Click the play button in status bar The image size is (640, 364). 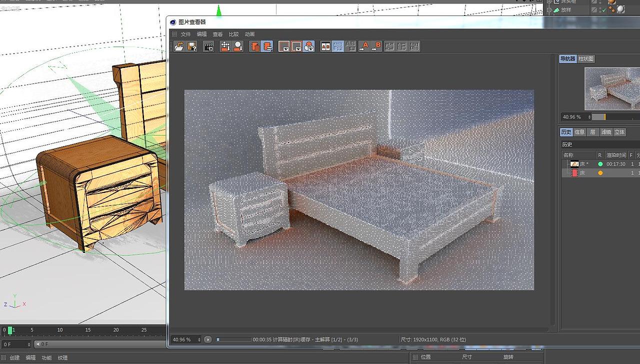[208, 339]
